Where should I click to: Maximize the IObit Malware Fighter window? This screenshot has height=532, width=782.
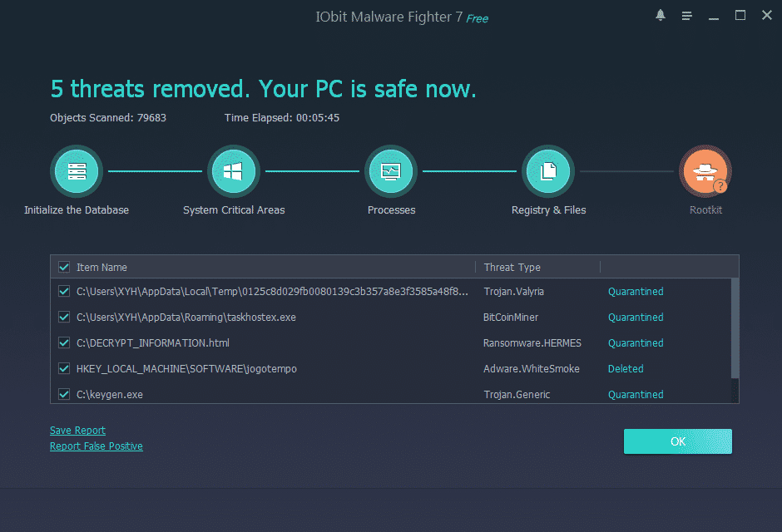(740, 16)
